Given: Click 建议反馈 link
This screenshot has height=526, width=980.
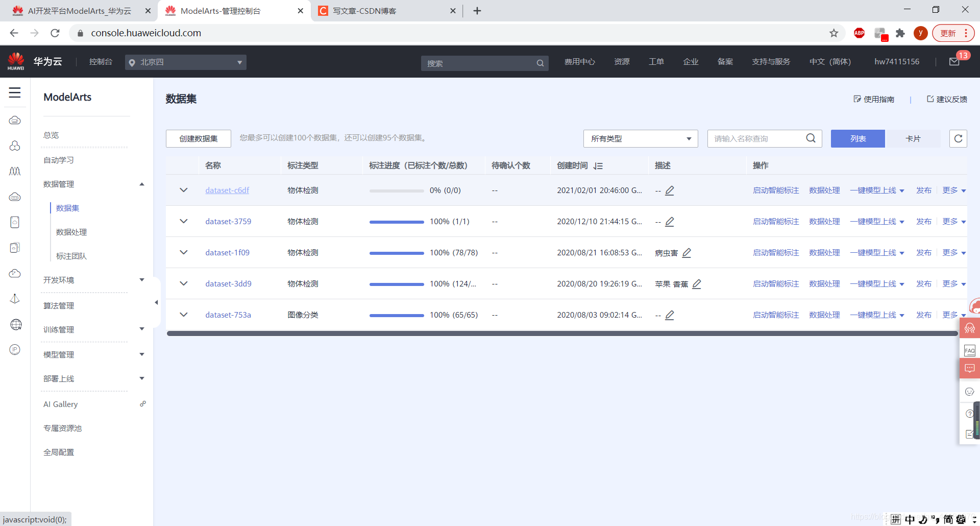Looking at the screenshot, I should point(947,99).
